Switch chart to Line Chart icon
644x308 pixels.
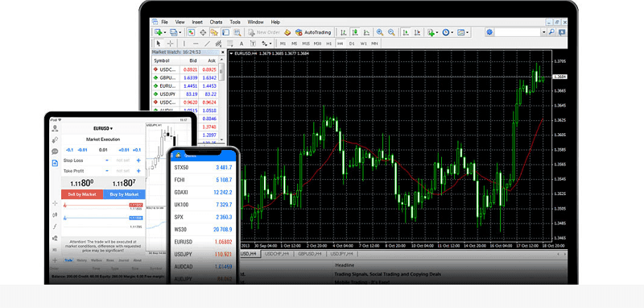coord(366,32)
